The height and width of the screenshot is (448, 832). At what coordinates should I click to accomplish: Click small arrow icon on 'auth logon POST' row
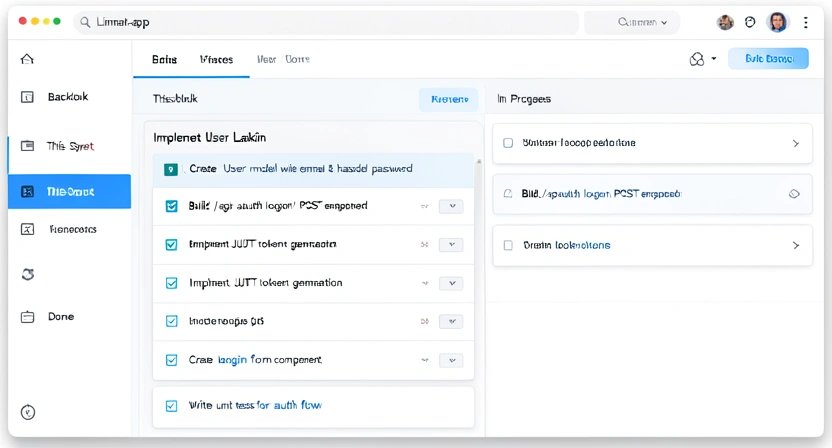[x=424, y=206]
